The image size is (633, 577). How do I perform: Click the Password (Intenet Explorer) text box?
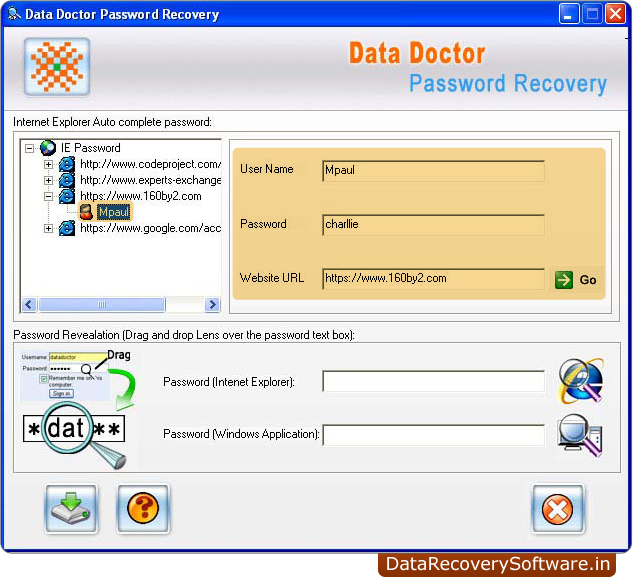(433, 381)
